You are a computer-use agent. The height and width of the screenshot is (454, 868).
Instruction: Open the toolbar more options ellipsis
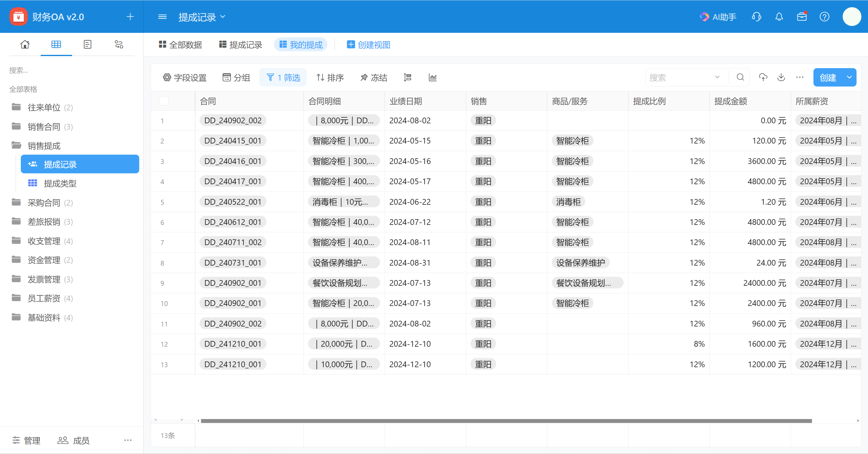coord(800,77)
